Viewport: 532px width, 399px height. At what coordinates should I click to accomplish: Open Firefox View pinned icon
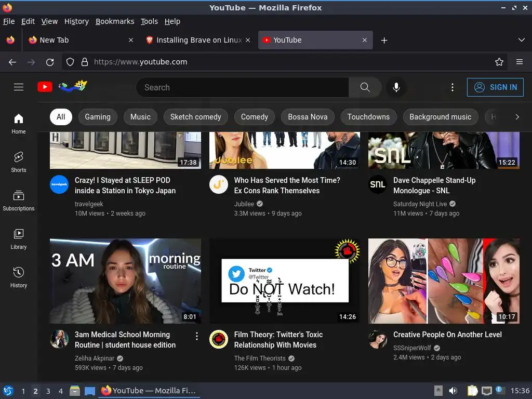10,40
